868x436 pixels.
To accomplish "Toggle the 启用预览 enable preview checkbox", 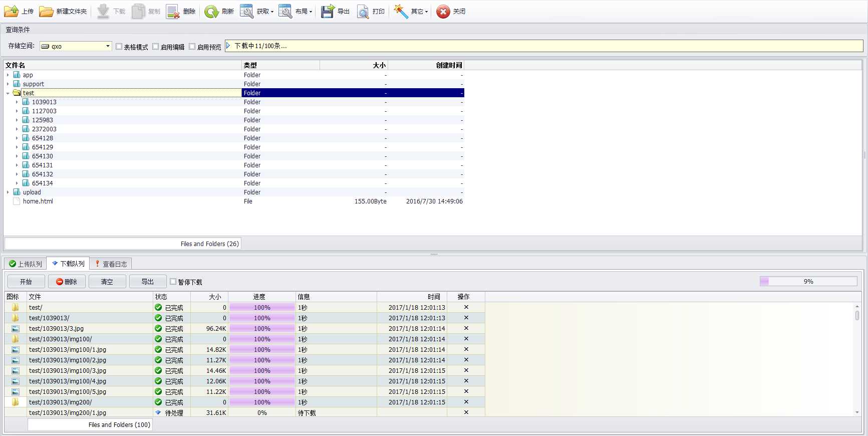I will coord(192,47).
